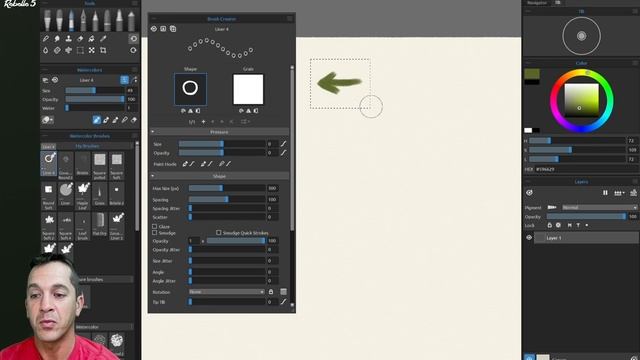
Task: Open the Rotation dropdown set to None
Action: point(227,292)
